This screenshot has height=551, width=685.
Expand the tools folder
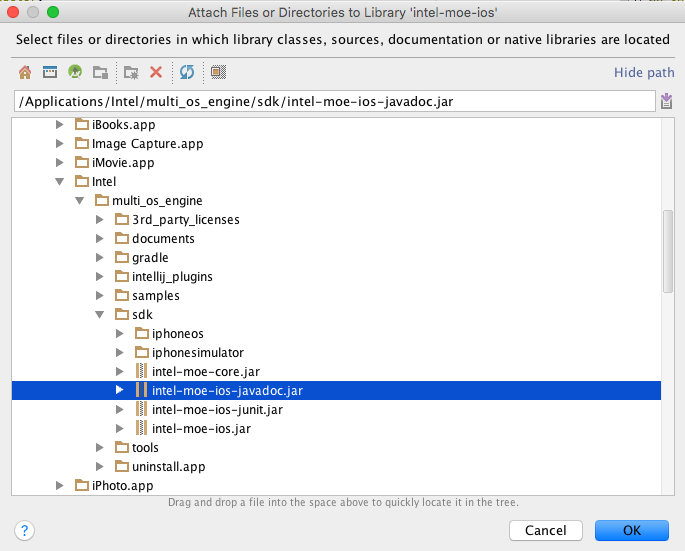[100, 448]
